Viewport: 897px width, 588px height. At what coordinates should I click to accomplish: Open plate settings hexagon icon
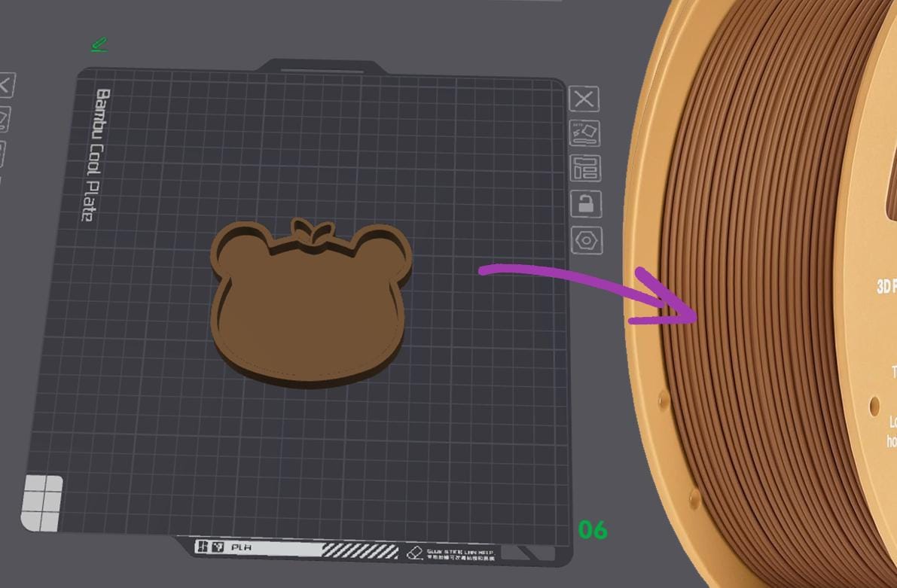587,240
